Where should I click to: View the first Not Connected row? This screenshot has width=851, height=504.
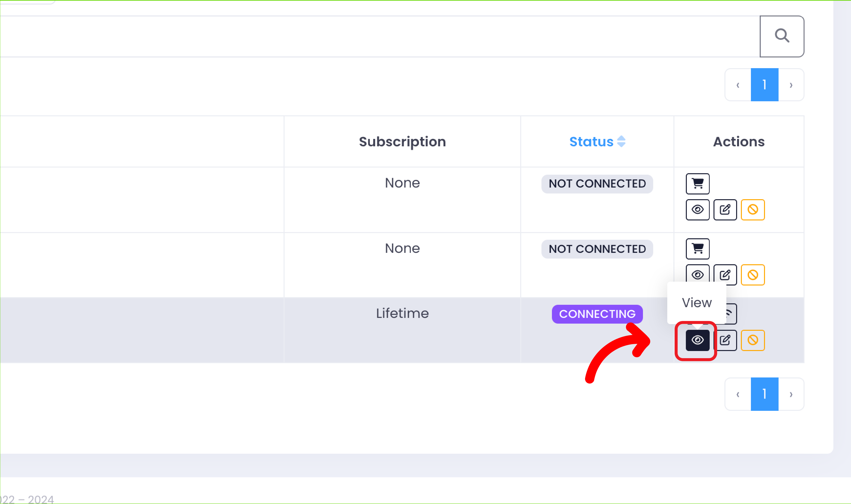[697, 210]
